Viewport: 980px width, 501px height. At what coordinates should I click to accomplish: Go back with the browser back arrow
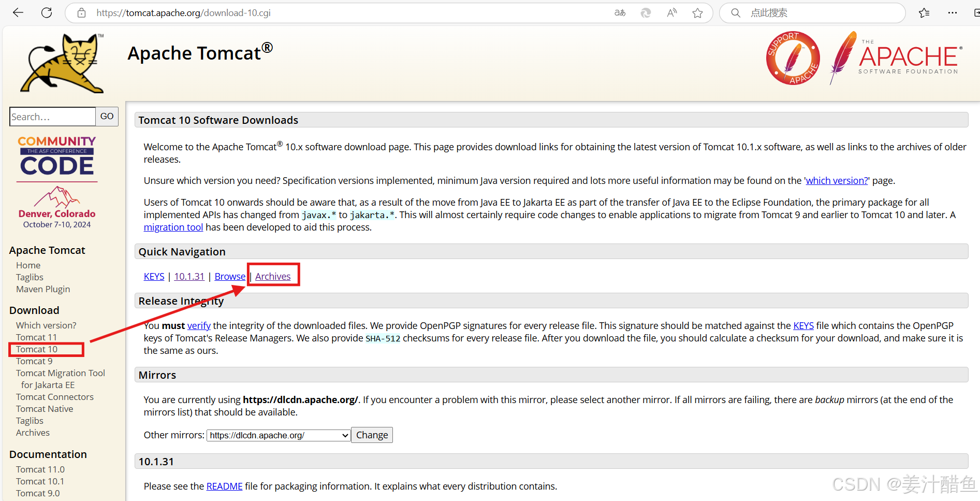click(18, 12)
